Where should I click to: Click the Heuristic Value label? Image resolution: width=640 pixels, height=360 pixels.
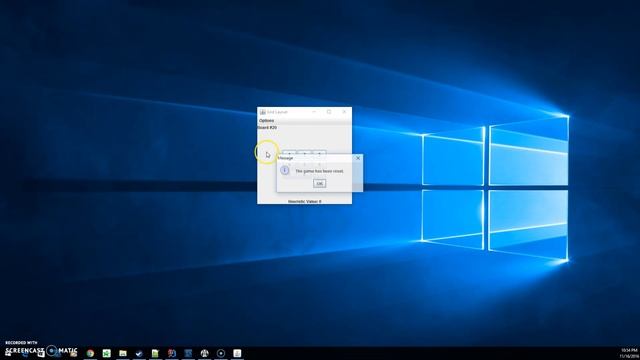[304, 201]
